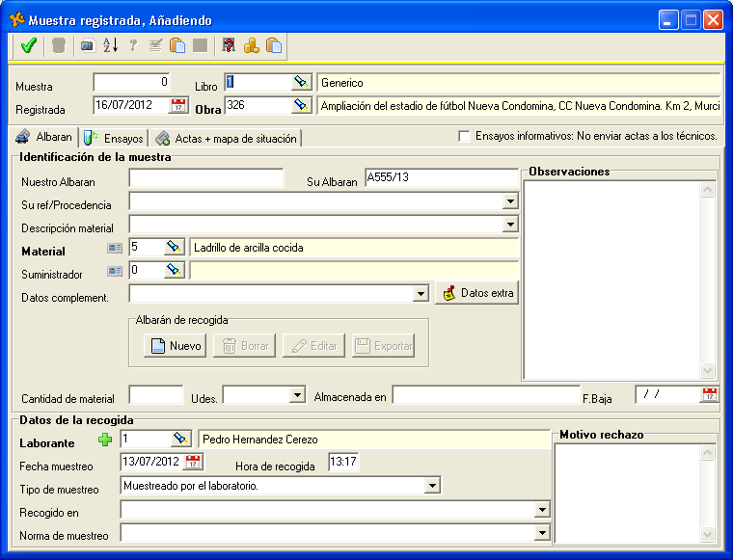733x560 pixels.
Task: Click the A-Z sort toolbar icon
Action: click(x=110, y=45)
